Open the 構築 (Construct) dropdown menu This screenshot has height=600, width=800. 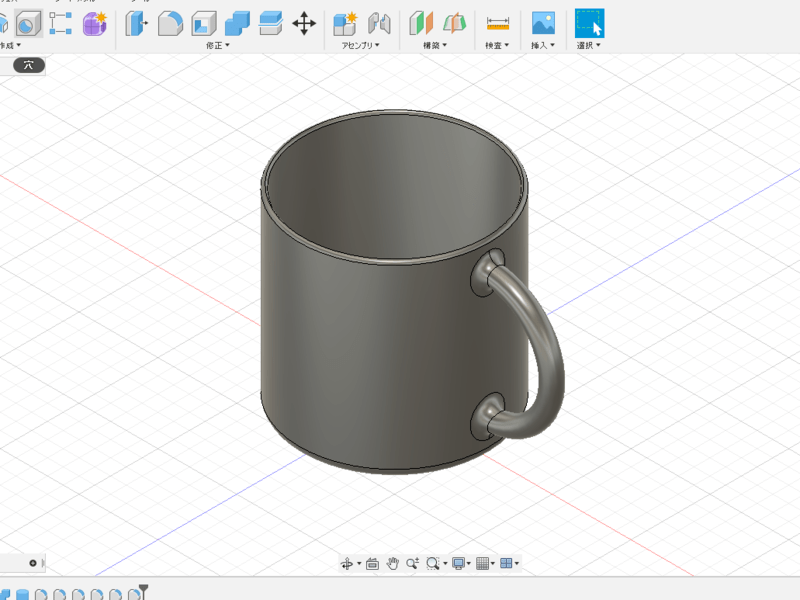[435, 45]
